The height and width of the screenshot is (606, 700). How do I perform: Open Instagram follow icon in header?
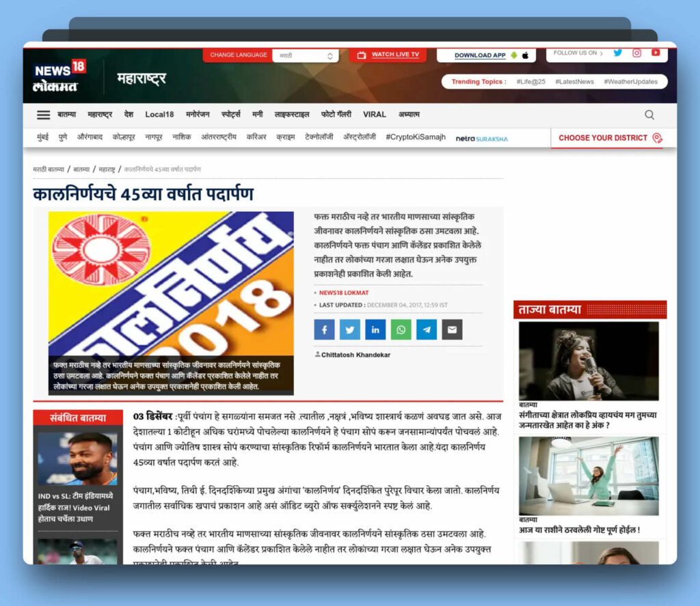coord(636,53)
